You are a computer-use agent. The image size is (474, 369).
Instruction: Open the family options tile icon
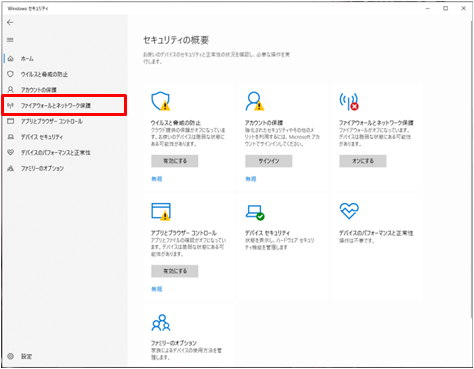click(x=161, y=323)
